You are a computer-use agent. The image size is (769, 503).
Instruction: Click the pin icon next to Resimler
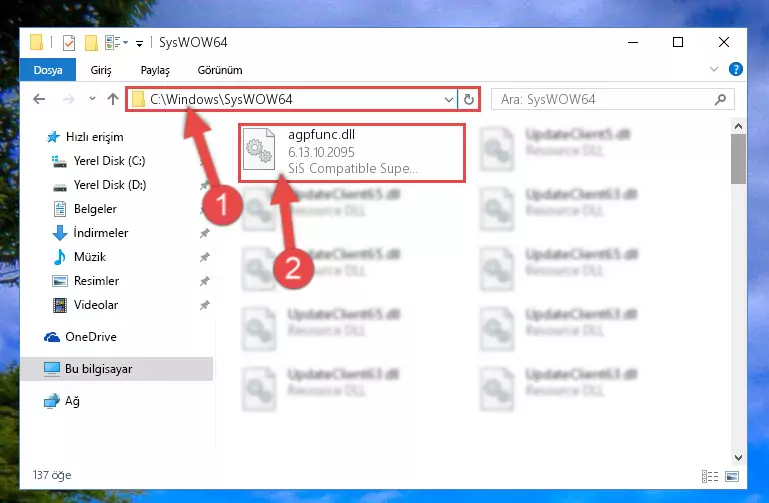[205, 281]
